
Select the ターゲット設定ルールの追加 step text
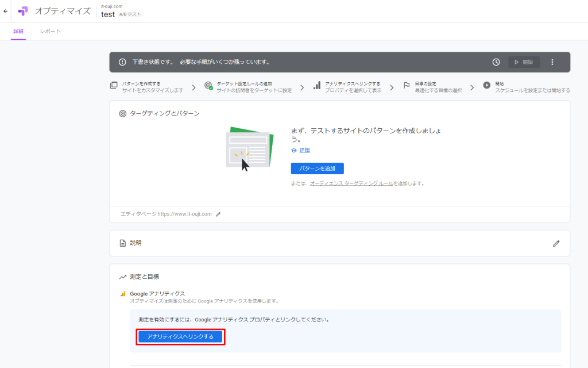pos(244,84)
